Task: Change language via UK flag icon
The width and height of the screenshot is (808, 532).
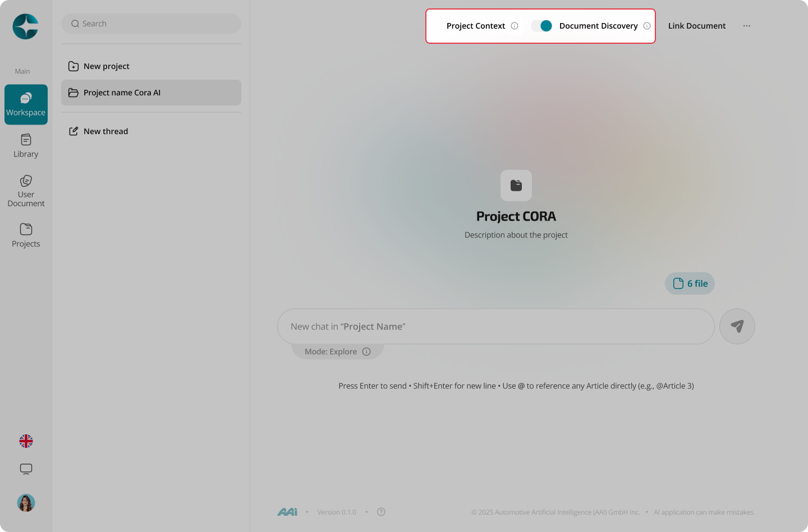Action: [x=26, y=441]
